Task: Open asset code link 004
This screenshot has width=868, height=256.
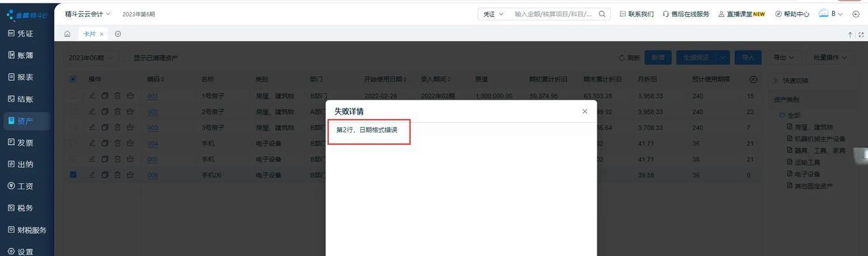Action: point(152,143)
